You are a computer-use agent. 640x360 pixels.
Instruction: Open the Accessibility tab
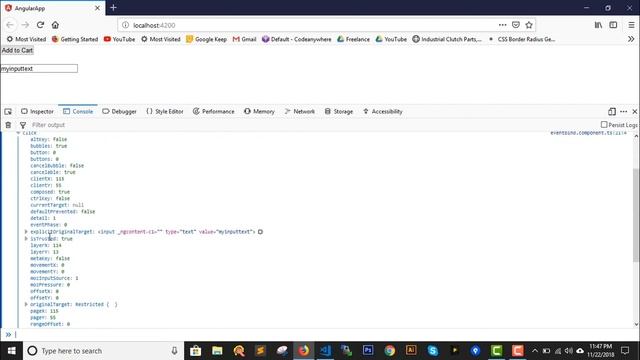point(382,111)
